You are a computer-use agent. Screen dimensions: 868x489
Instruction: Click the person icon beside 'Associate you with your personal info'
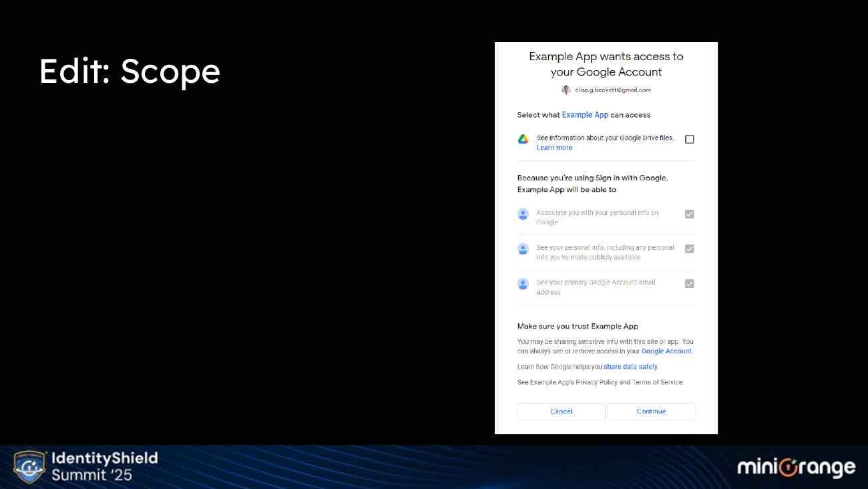pyautogui.click(x=523, y=214)
